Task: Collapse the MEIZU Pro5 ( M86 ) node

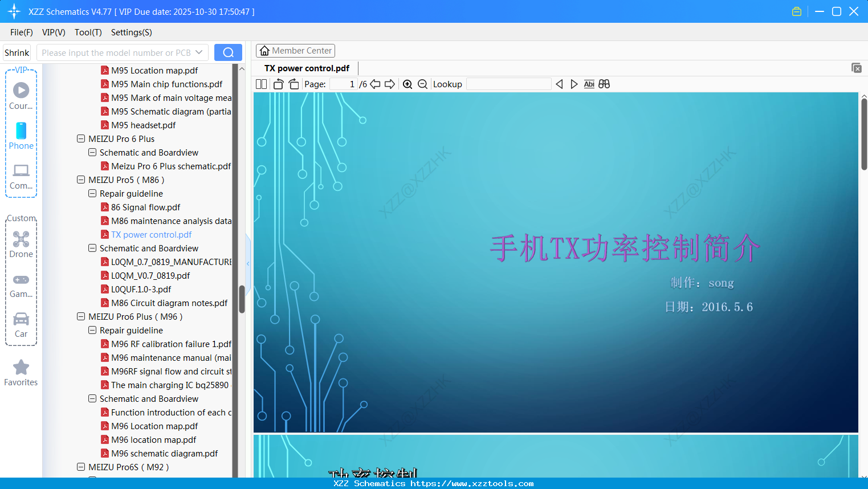Action: point(80,180)
